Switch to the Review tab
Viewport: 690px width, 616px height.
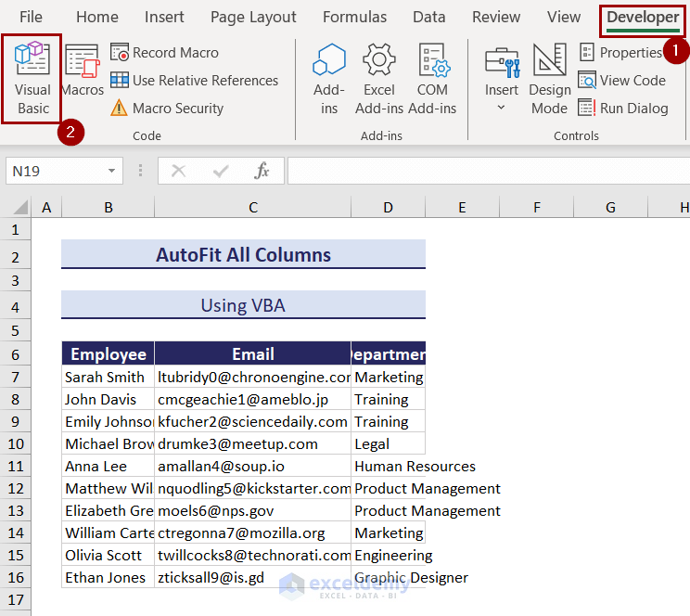click(496, 18)
